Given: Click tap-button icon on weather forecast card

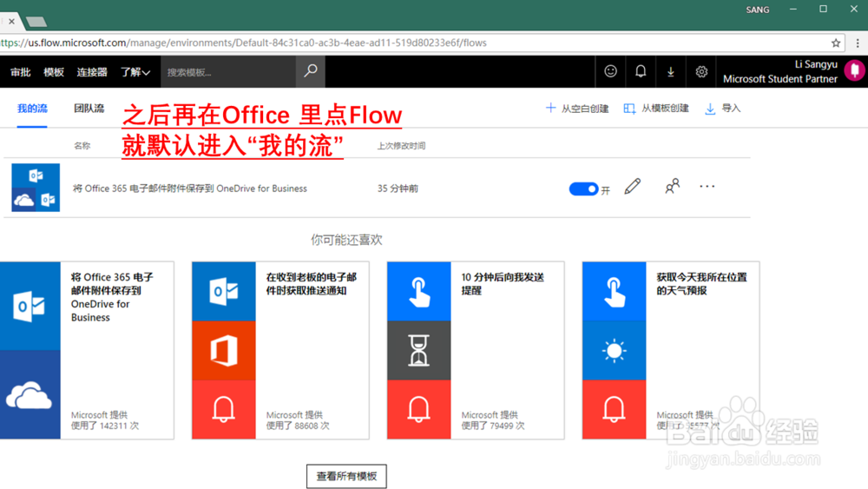Looking at the screenshot, I should [x=614, y=291].
